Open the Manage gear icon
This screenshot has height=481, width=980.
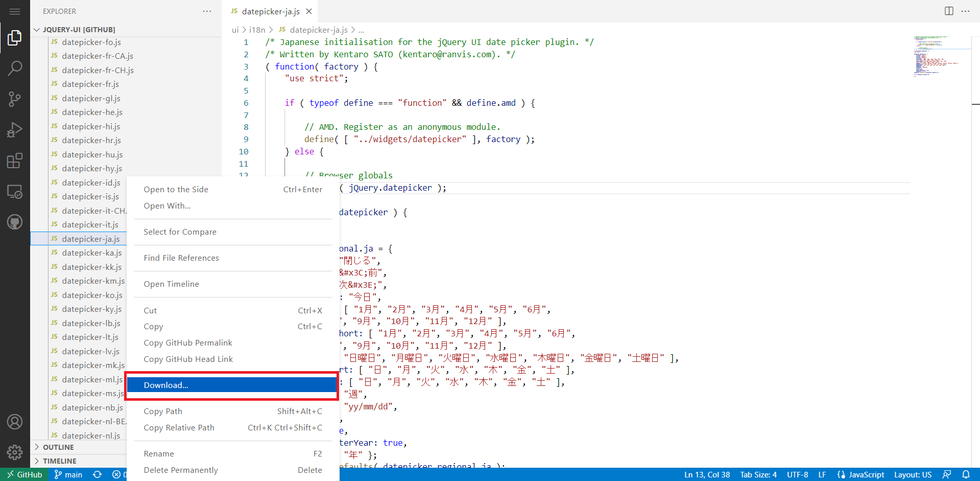point(15,452)
